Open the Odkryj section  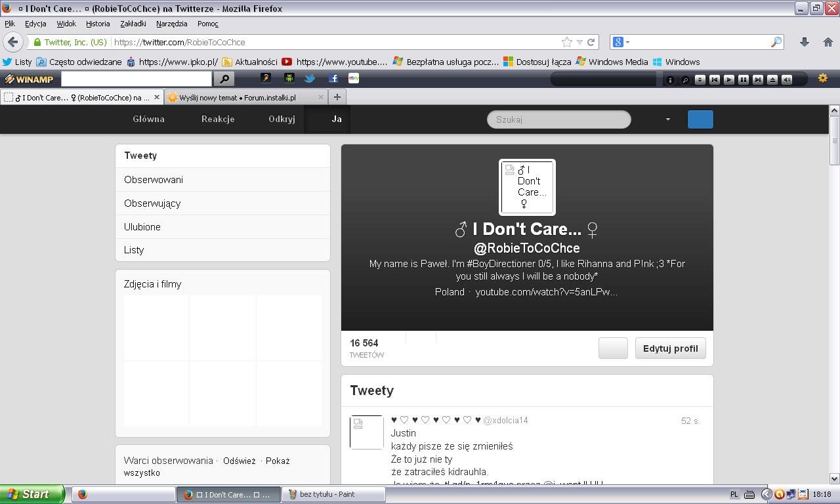point(282,119)
